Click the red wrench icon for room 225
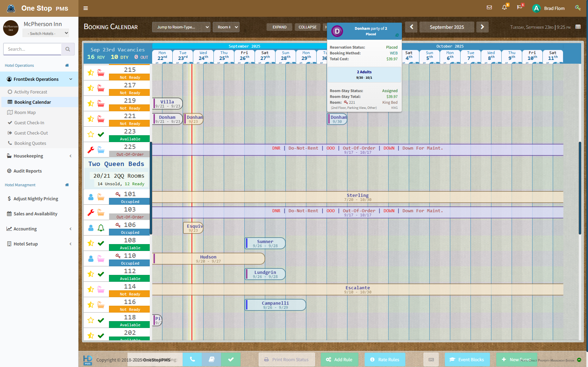This screenshot has width=588, height=367. coord(91,150)
